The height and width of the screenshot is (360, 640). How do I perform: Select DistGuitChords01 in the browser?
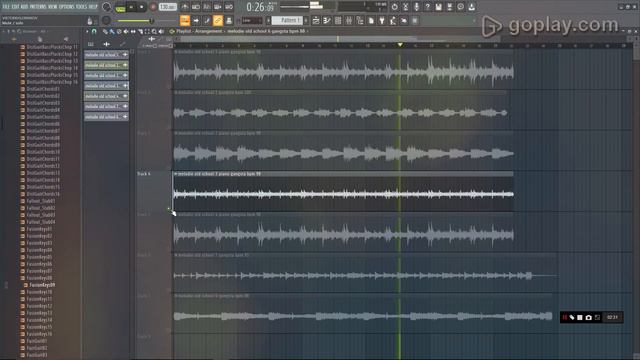tap(43, 89)
